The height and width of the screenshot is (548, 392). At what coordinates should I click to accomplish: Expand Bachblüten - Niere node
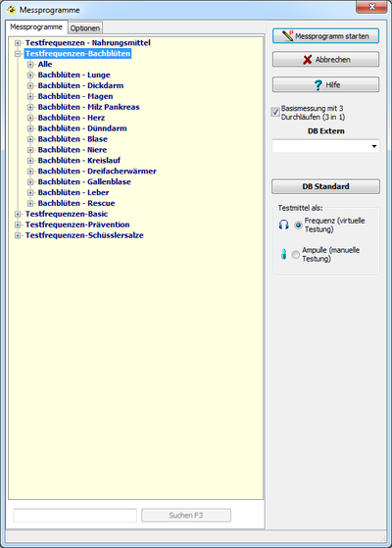coord(30,150)
